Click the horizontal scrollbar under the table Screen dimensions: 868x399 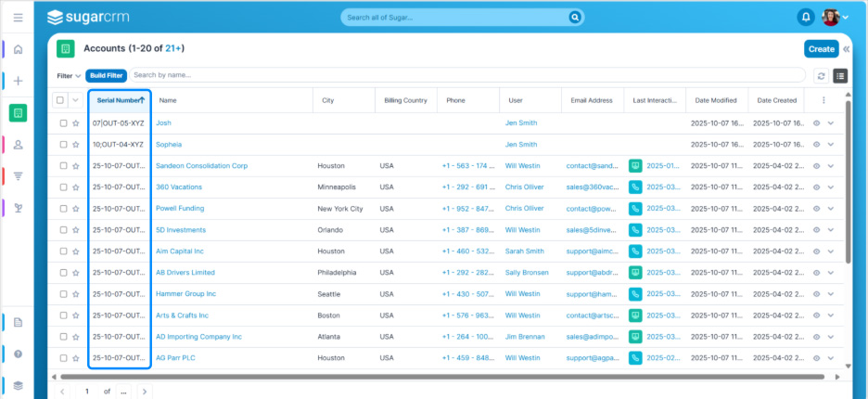tap(436, 377)
